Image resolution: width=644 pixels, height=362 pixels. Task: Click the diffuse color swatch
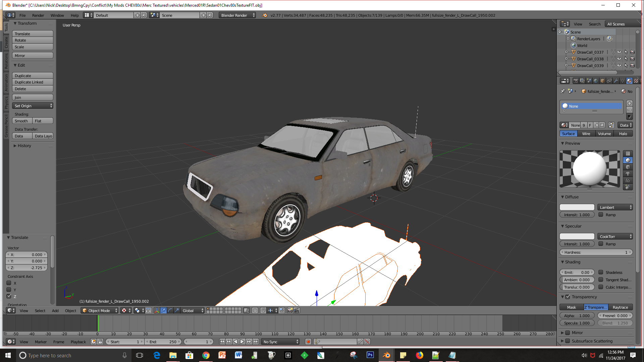pos(577,207)
